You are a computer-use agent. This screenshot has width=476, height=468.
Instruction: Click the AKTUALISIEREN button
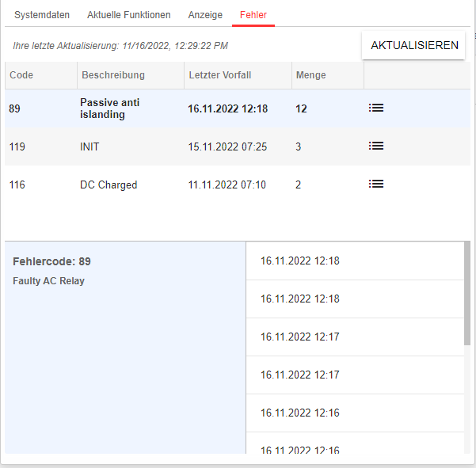tap(413, 45)
